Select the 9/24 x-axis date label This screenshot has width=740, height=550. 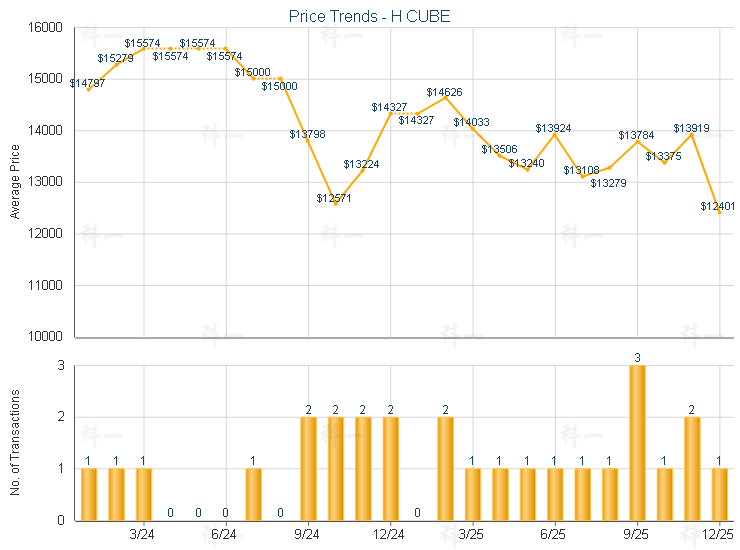tap(308, 535)
